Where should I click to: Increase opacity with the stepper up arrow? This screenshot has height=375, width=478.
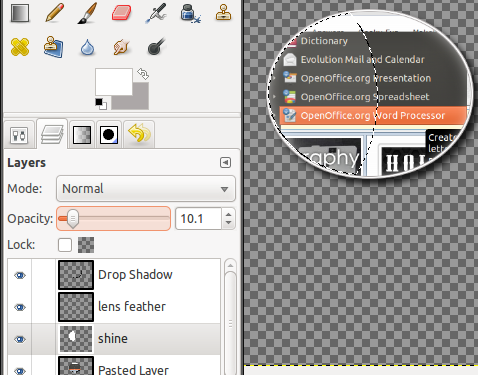(x=228, y=214)
